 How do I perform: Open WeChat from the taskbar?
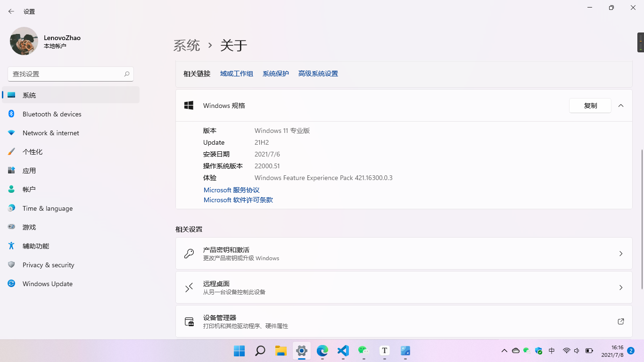363,351
